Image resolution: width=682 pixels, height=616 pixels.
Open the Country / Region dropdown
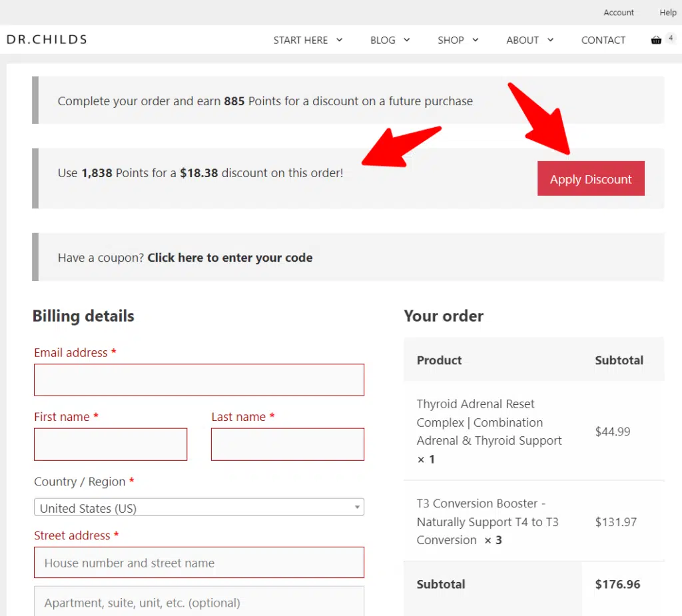click(199, 507)
